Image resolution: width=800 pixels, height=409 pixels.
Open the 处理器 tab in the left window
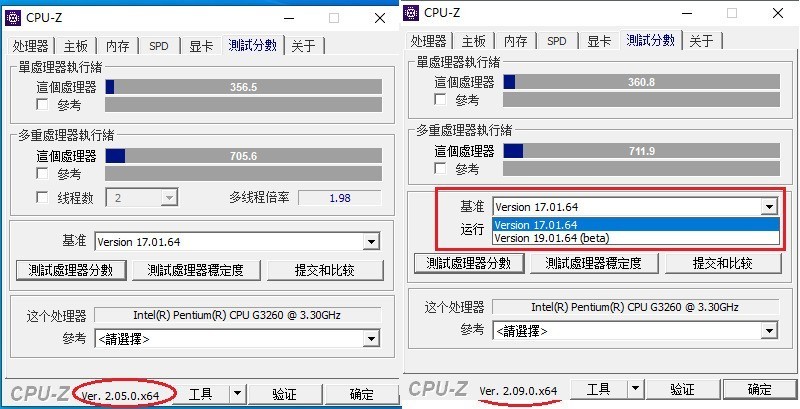click(31, 46)
